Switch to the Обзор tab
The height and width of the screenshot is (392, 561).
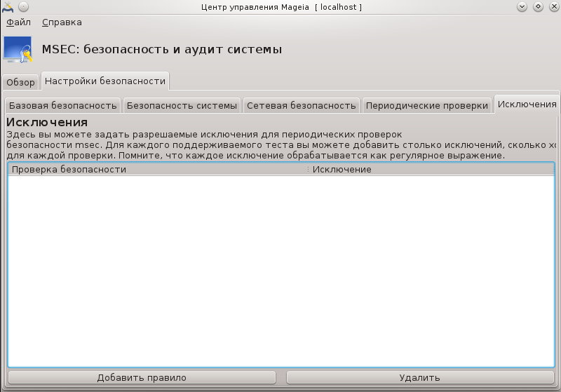(20, 82)
